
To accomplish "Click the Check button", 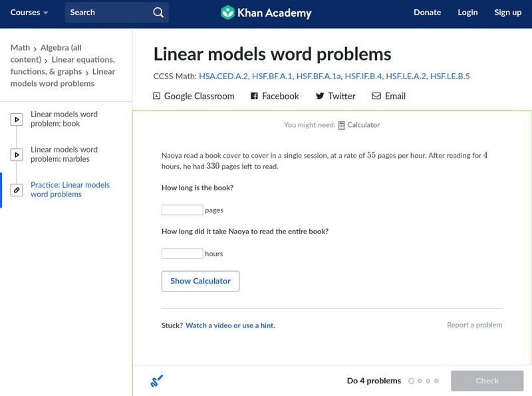I will click(487, 381).
